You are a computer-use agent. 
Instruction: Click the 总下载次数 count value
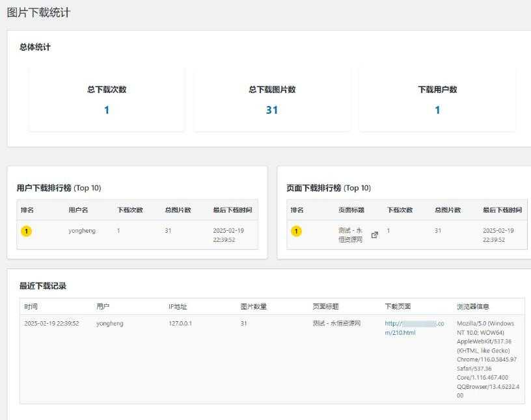click(x=107, y=110)
